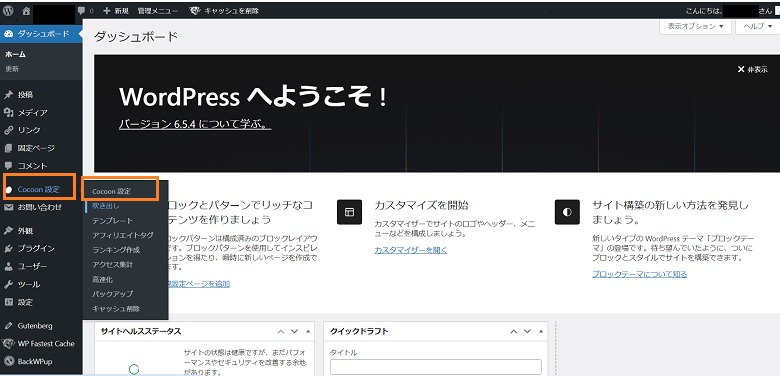
Task: Open Cocoon 設定 in the sidebar
Action: pyautogui.click(x=38, y=189)
